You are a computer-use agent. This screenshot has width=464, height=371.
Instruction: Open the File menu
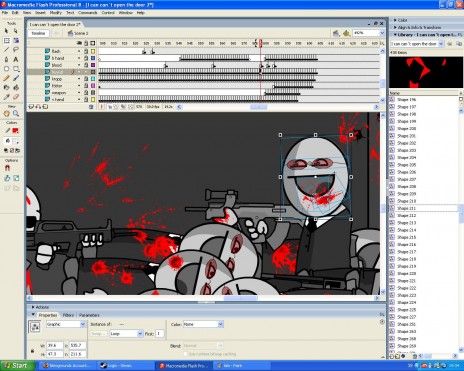[5, 13]
